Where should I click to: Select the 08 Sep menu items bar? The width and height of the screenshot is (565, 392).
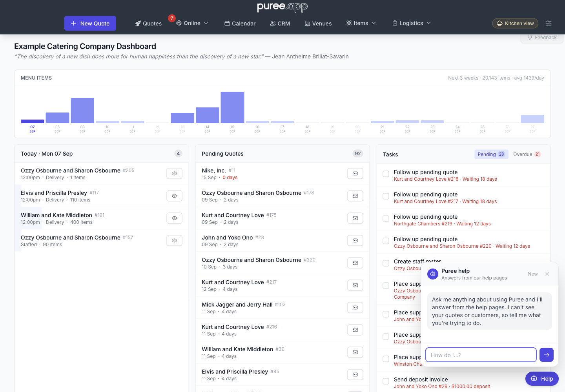point(58,118)
